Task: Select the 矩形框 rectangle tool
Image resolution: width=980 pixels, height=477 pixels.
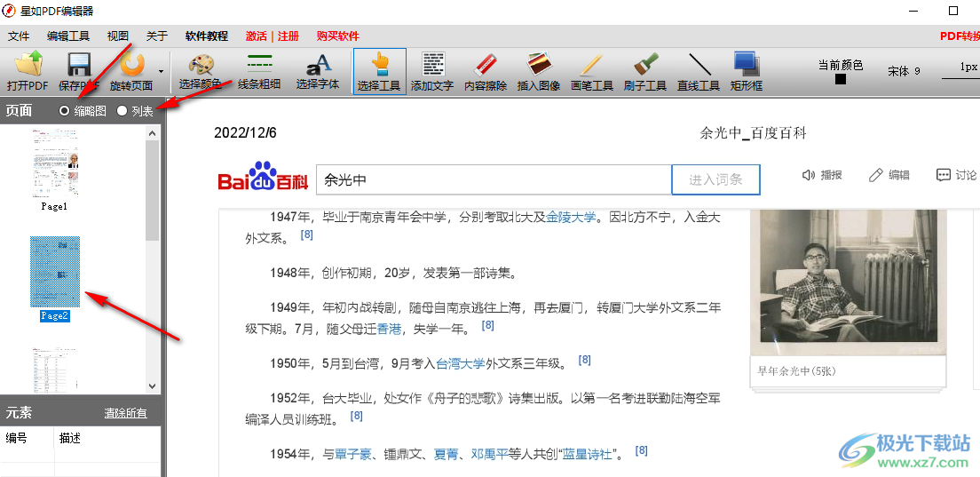Action: click(x=747, y=71)
